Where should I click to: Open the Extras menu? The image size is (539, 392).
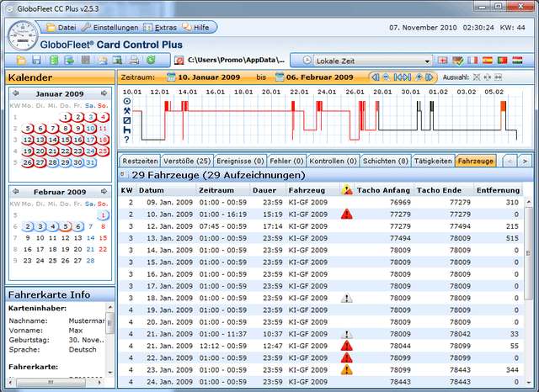coord(160,28)
